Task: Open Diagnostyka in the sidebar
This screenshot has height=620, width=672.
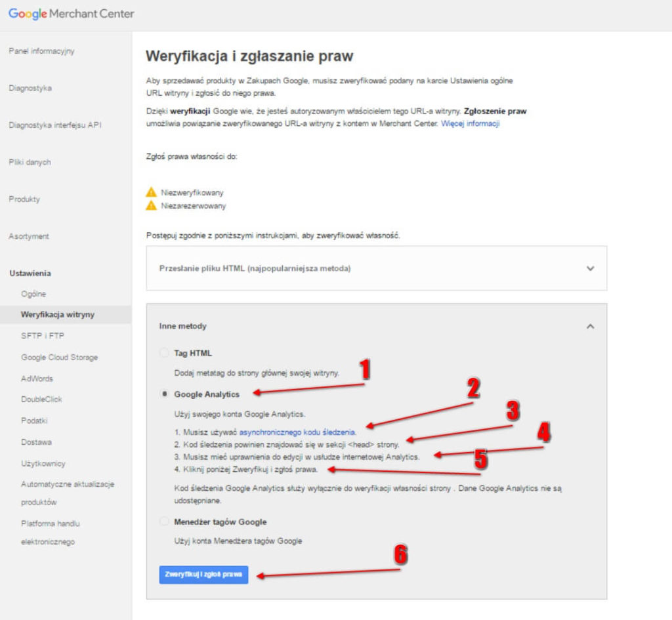Action: point(30,88)
